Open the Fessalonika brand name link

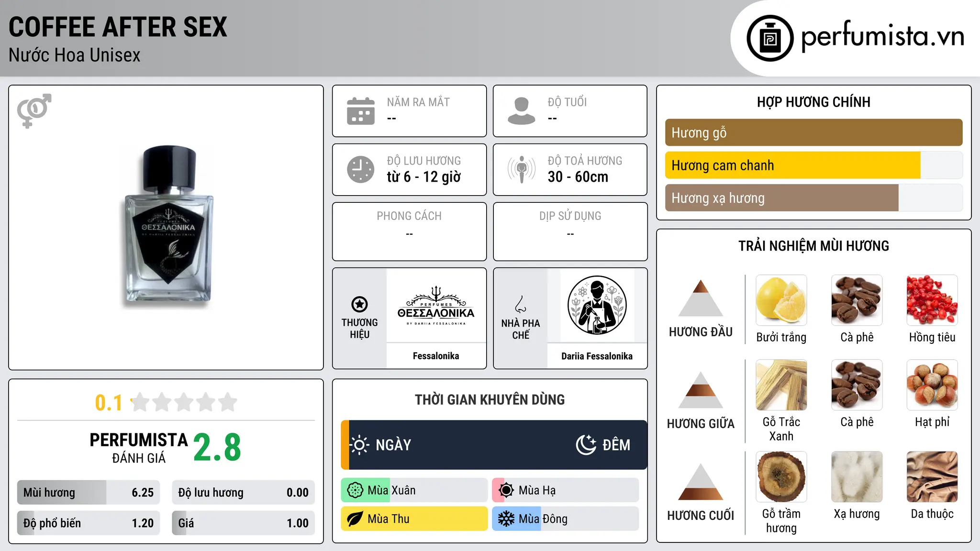436,356
